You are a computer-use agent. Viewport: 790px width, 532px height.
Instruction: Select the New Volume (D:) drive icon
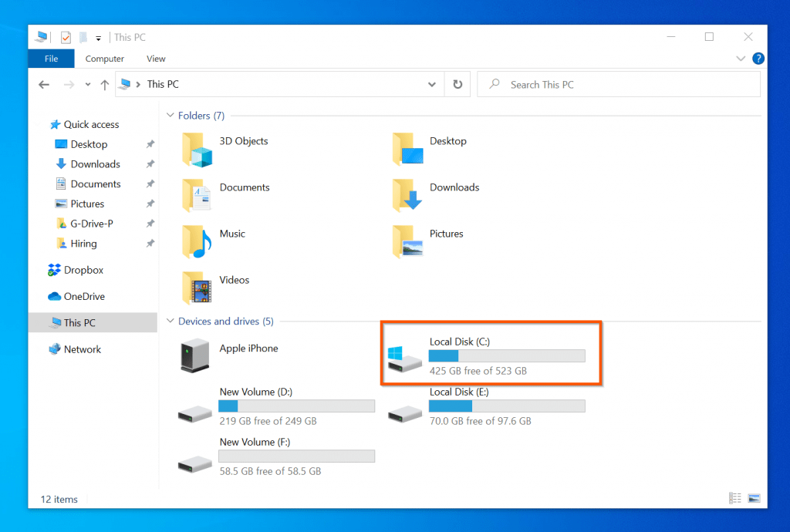coord(195,414)
